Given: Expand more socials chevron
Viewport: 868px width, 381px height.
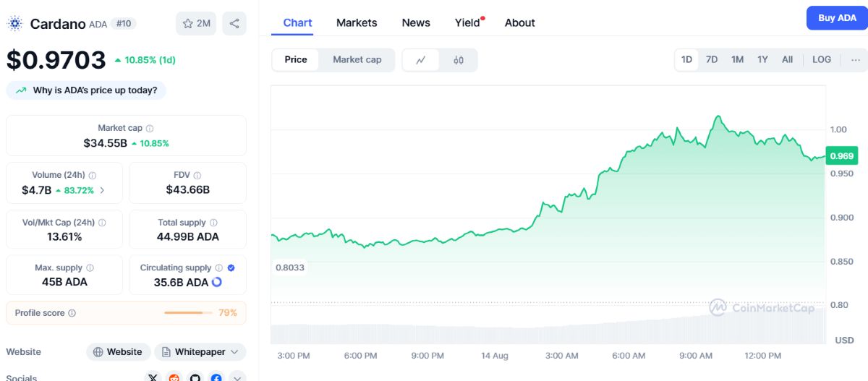Looking at the screenshot, I should pyautogui.click(x=237, y=377).
